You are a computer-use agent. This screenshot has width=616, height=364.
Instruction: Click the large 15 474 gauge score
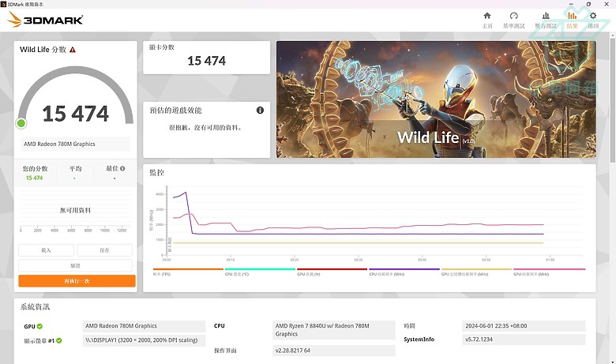[x=75, y=114]
